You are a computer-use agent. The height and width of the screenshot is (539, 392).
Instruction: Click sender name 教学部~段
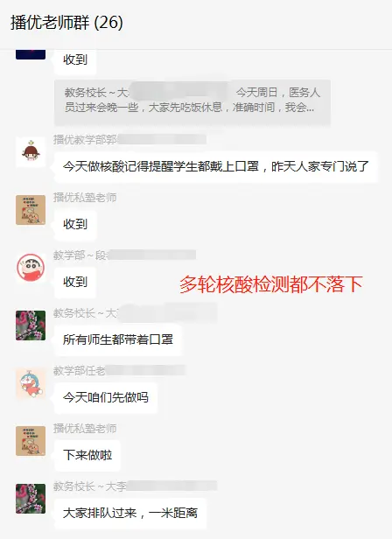click(80, 255)
